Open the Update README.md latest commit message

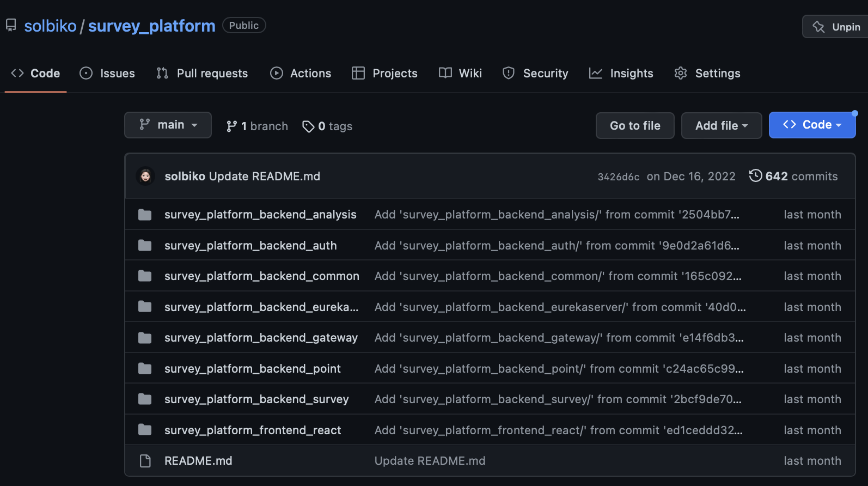pyautogui.click(x=265, y=177)
